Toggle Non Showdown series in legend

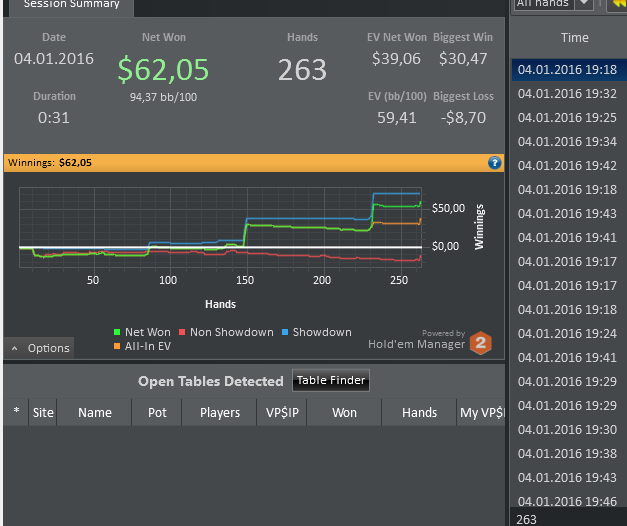pyautogui.click(x=225, y=332)
